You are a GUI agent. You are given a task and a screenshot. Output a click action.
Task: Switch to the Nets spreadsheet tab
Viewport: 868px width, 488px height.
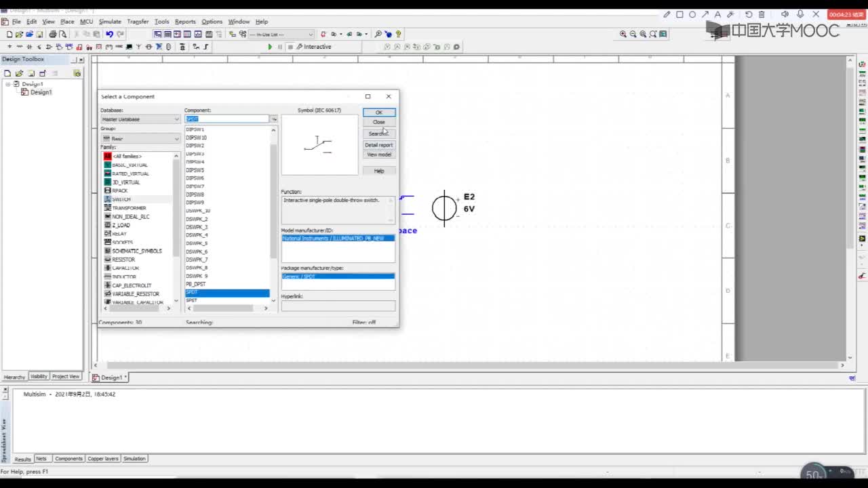[41, 459]
